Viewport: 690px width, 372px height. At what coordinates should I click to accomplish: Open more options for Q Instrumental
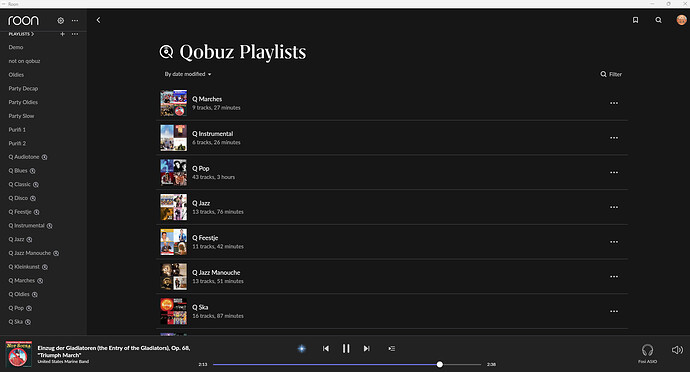click(614, 138)
